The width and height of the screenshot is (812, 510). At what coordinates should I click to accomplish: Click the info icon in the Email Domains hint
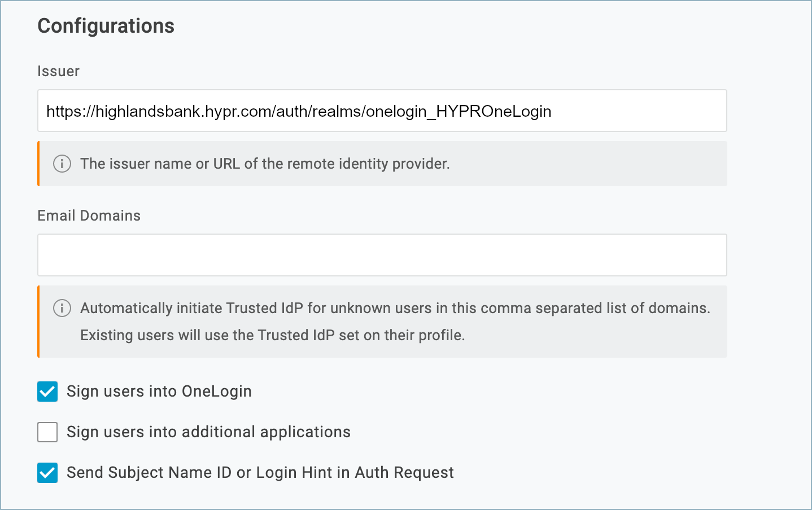click(x=62, y=308)
